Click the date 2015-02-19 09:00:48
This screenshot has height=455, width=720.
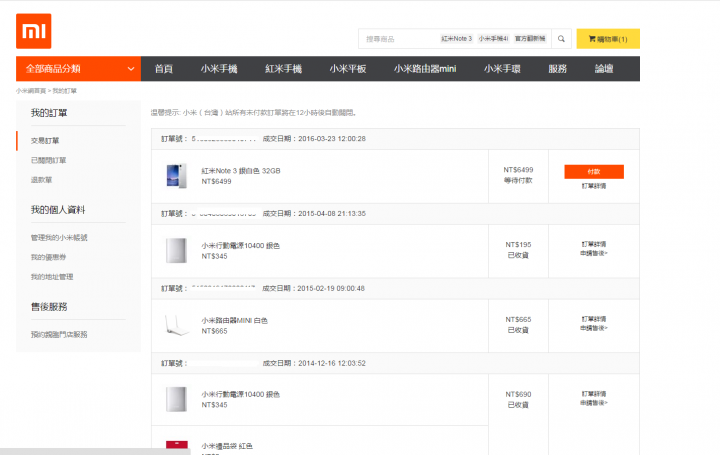[331, 288]
